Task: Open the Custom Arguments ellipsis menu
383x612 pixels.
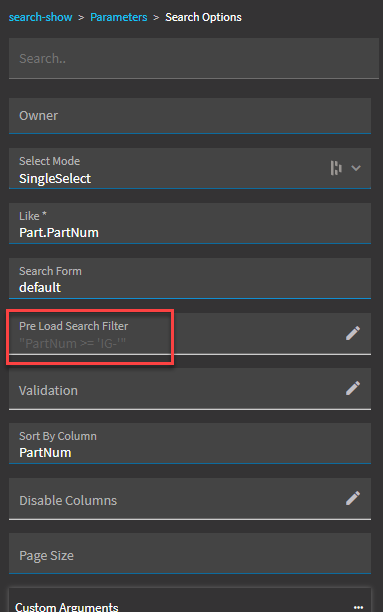Action: [x=358, y=607]
